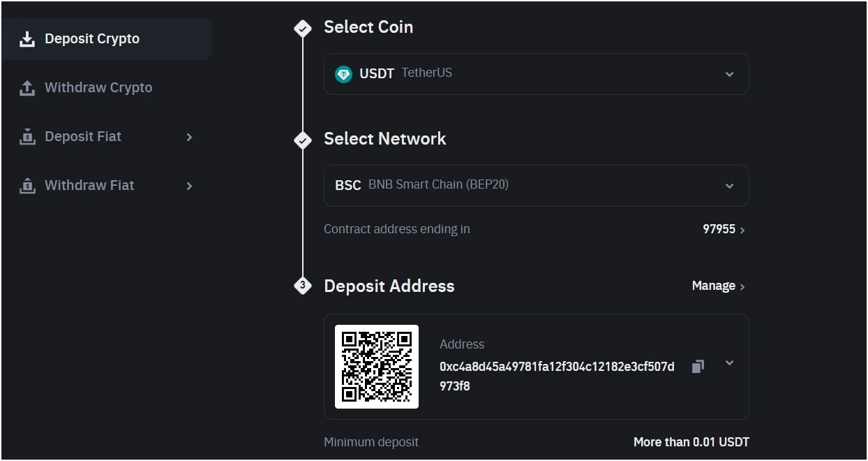Click the step 3 diamond marker
This screenshot has width=868, height=461.
tap(303, 286)
